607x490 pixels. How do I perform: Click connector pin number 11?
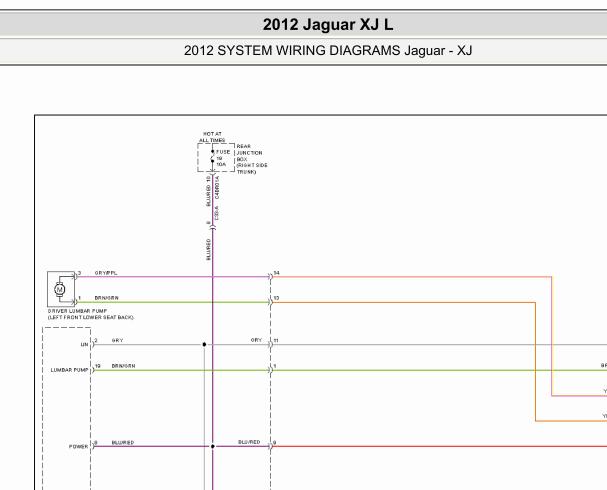276,341
